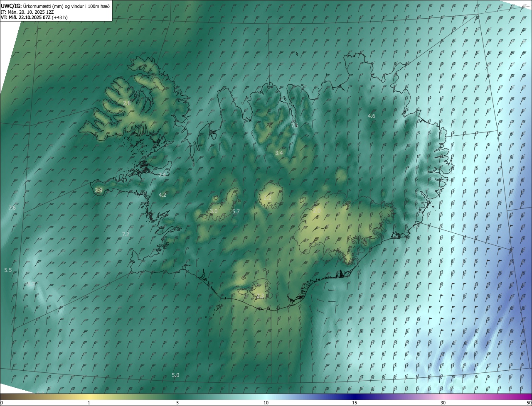Click the 30 tick on the color scale

[443, 403]
